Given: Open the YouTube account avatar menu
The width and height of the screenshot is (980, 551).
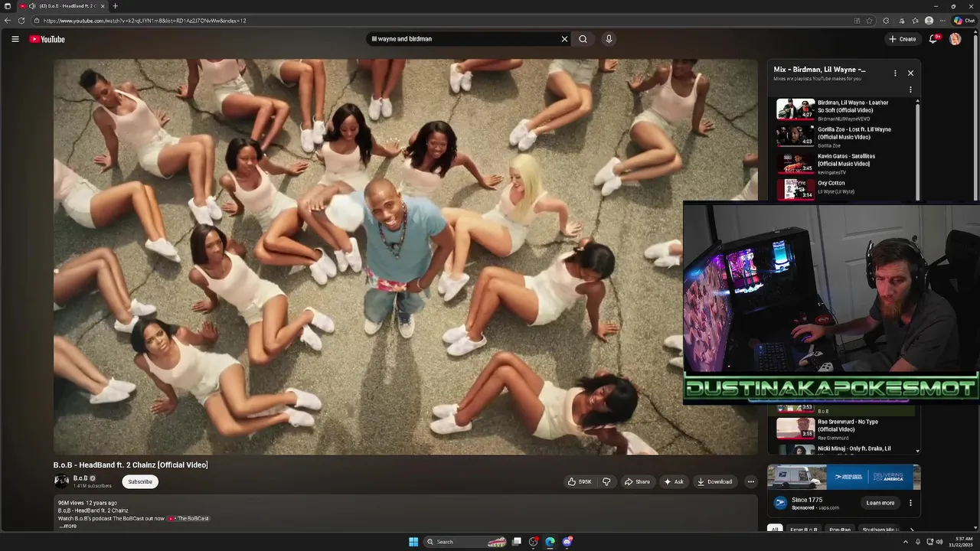Looking at the screenshot, I should point(955,39).
